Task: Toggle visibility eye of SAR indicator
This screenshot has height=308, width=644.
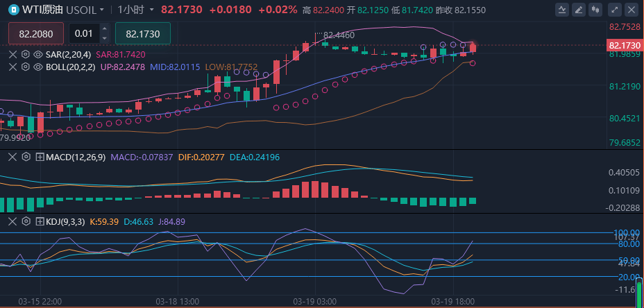Action: 38,55
